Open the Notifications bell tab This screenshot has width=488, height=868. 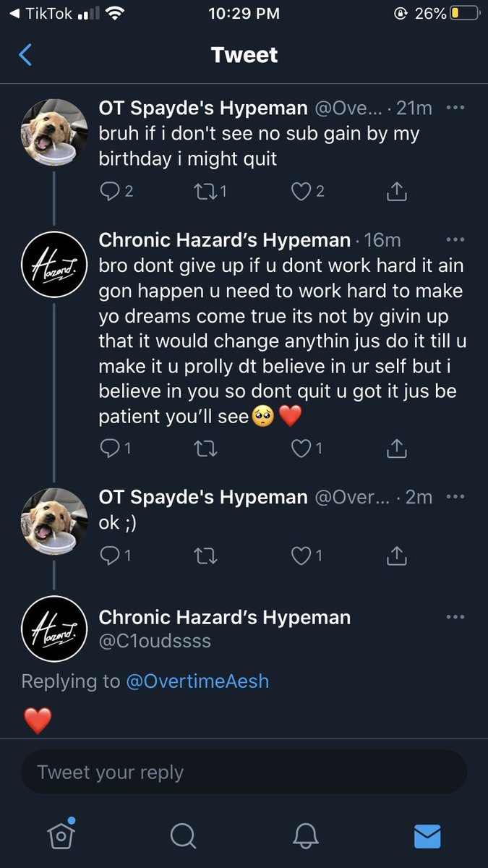[306, 835]
